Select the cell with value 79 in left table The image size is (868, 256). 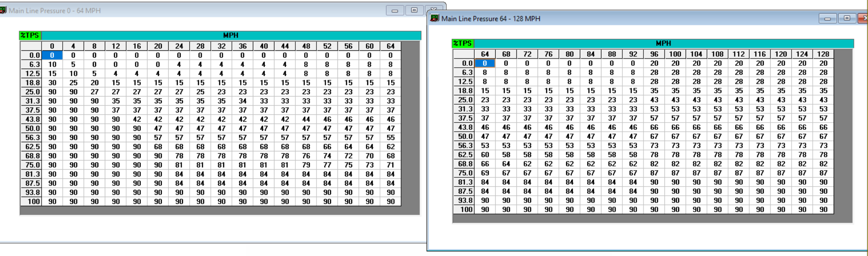pos(306,165)
